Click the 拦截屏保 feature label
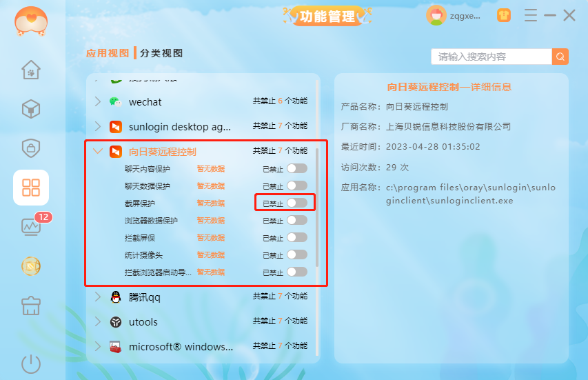588x380 pixels. click(x=140, y=238)
